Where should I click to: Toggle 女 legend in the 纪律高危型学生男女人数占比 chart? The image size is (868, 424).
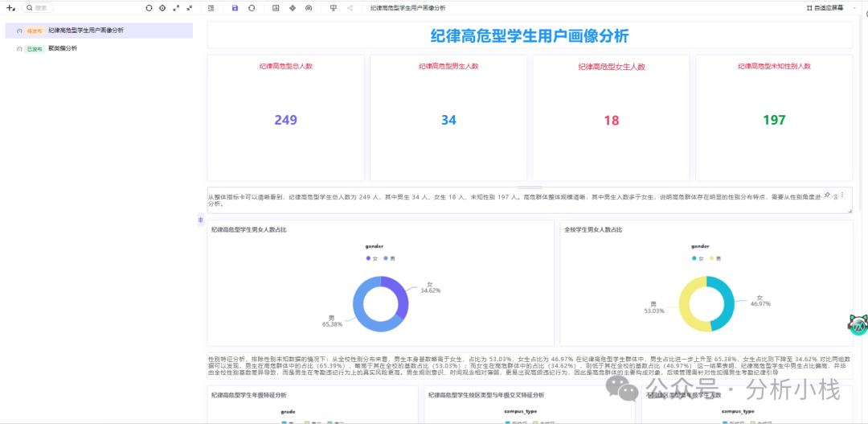tap(371, 258)
